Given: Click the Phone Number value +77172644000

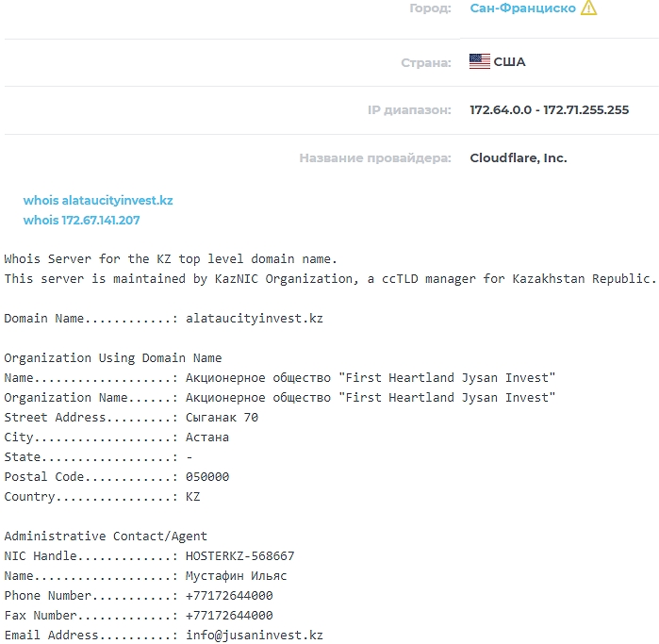Looking at the screenshot, I should pos(229,596).
